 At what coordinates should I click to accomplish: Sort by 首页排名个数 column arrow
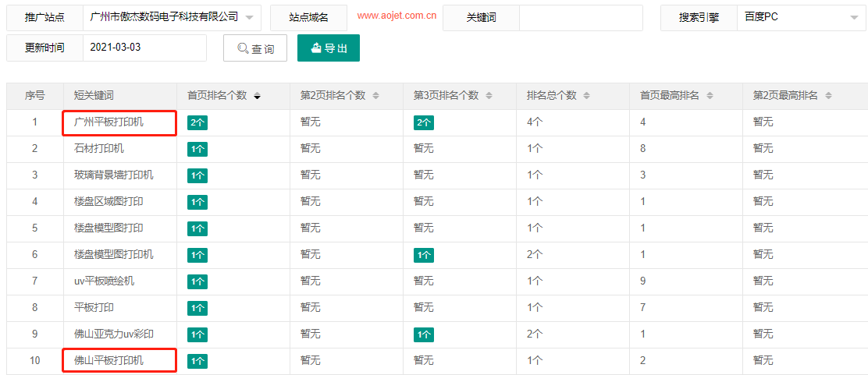pyautogui.click(x=258, y=96)
